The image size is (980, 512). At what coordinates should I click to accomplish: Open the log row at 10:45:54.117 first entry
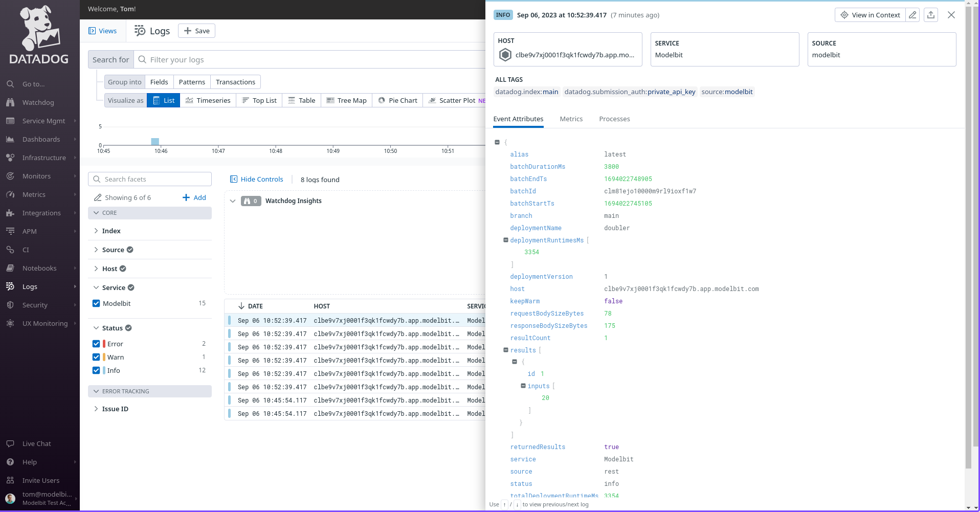pyautogui.click(x=354, y=400)
